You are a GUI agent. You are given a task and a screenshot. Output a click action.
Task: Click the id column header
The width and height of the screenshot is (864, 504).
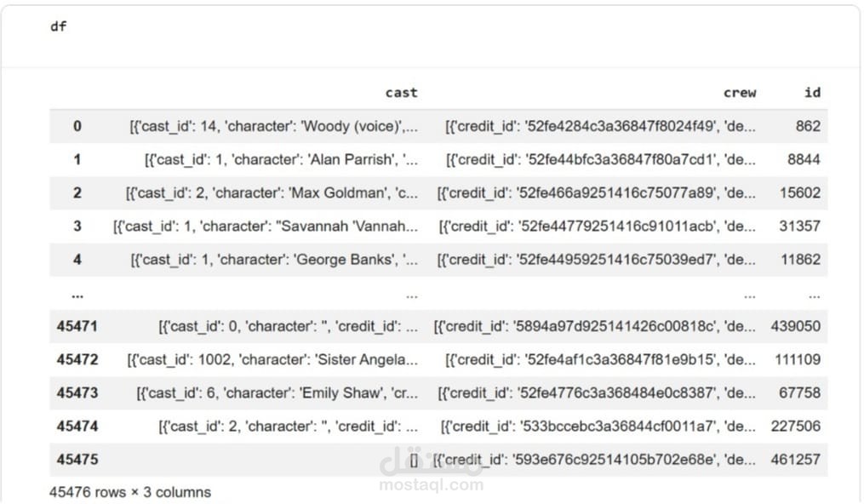tap(812, 93)
